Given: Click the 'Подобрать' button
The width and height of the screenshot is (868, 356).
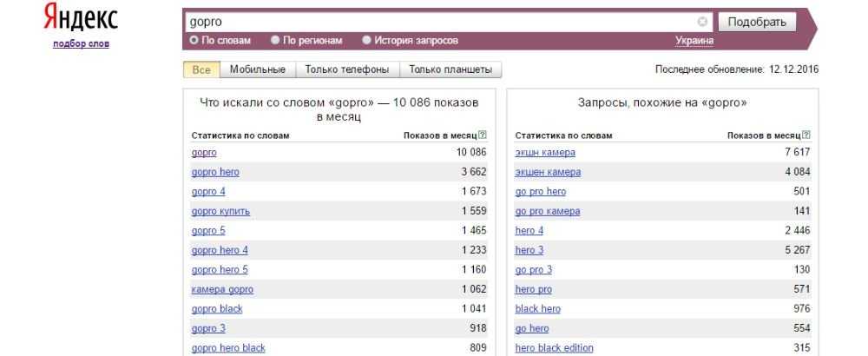Looking at the screenshot, I should 757,23.
